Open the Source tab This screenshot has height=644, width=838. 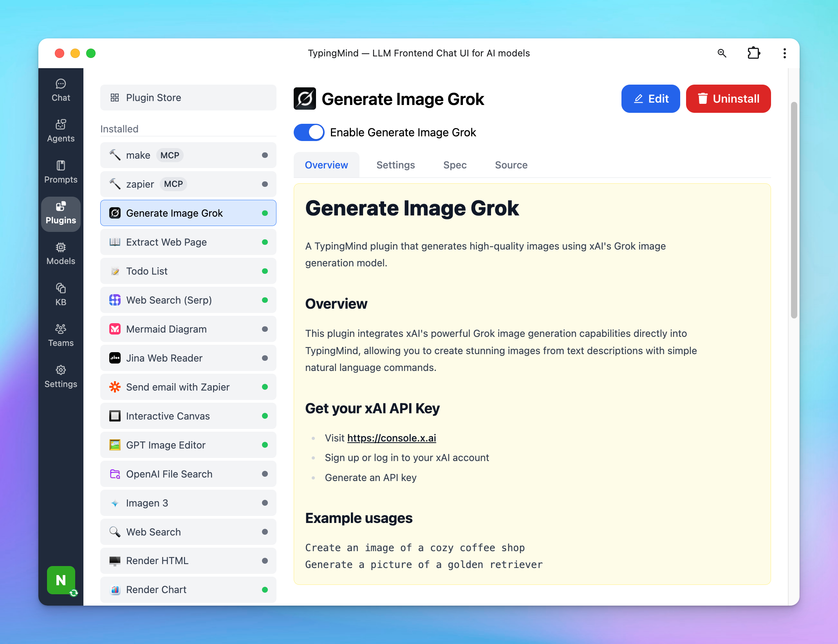tap(511, 165)
